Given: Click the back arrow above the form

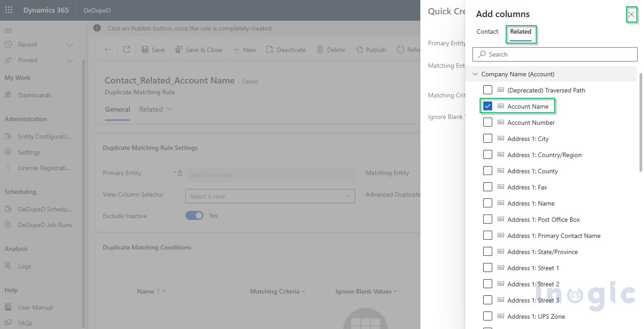Looking at the screenshot, I should tap(107, 49).
